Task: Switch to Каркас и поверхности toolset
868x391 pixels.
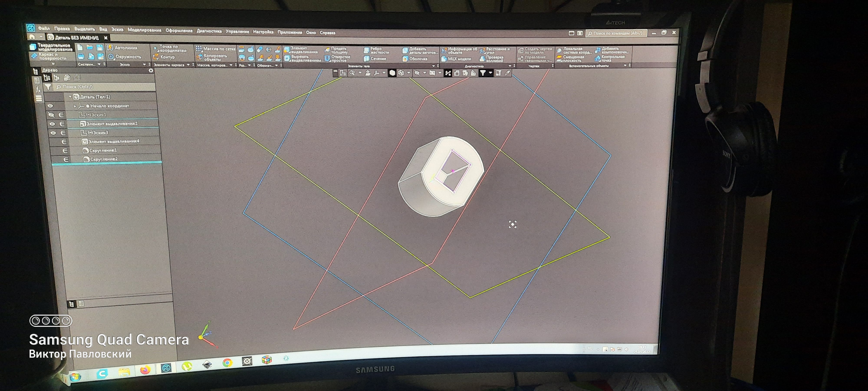Action: (x=51, y=56)
